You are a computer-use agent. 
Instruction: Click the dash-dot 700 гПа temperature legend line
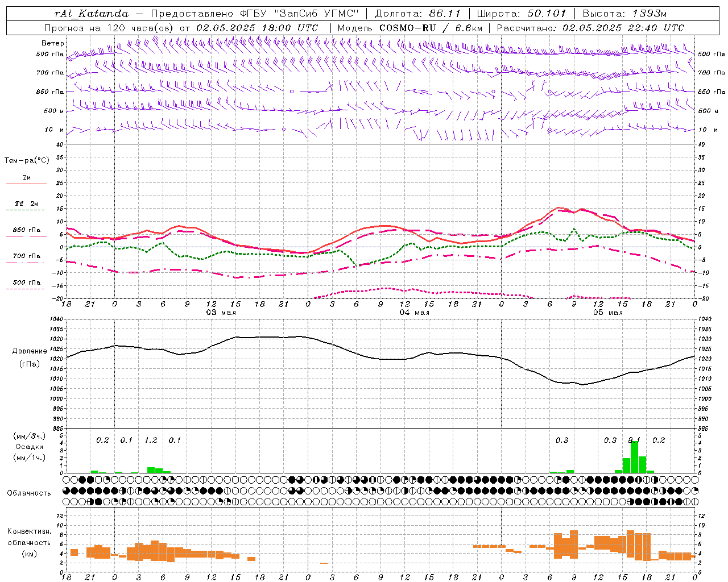click(26, 263)
